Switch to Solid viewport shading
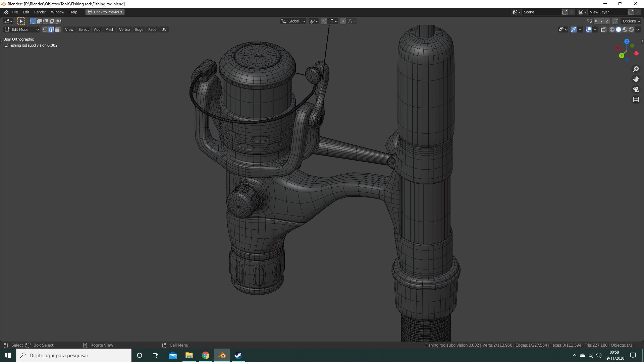 point(619,29)
